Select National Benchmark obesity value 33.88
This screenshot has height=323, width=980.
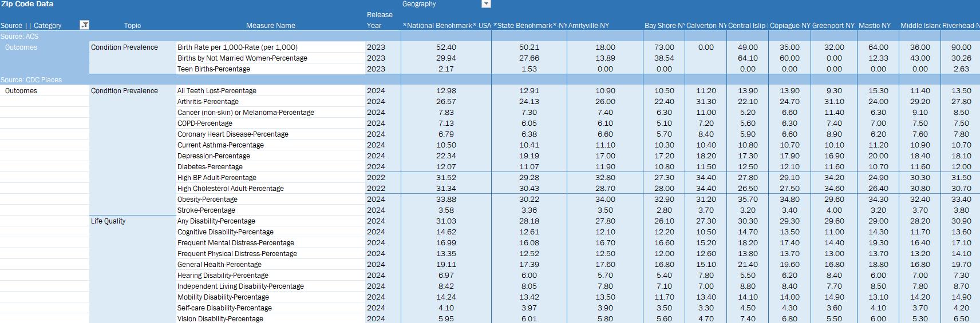coord(446,200)
